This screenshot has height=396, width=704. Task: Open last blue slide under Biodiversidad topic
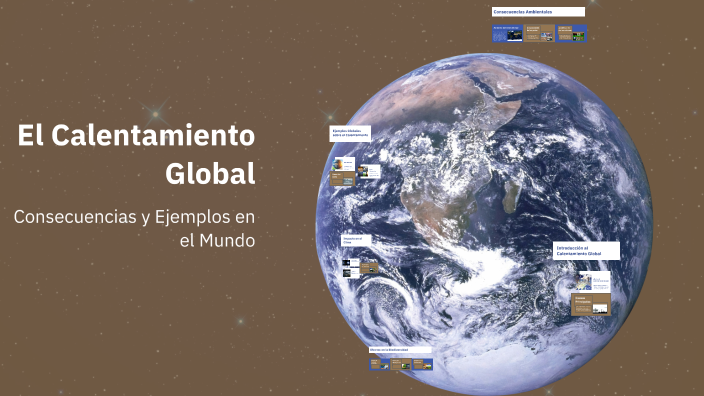(422, 364)
